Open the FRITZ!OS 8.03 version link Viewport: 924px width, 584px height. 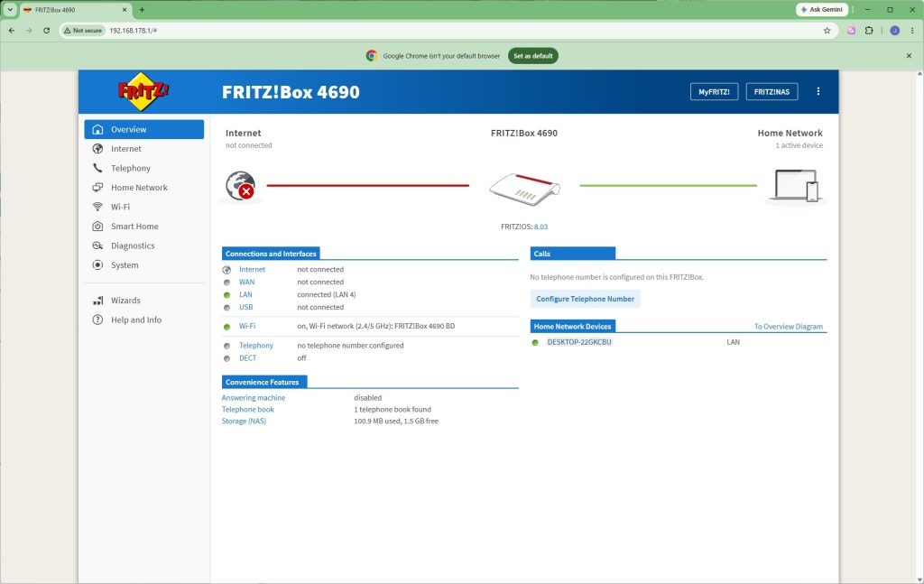541,227
